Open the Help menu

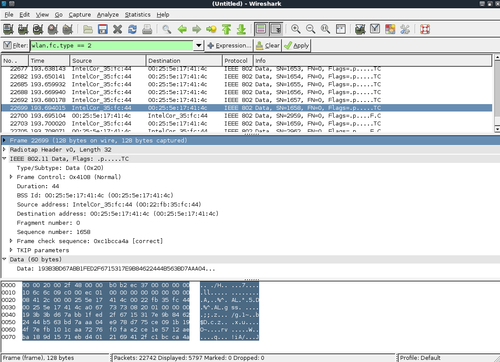pos(163,15)
